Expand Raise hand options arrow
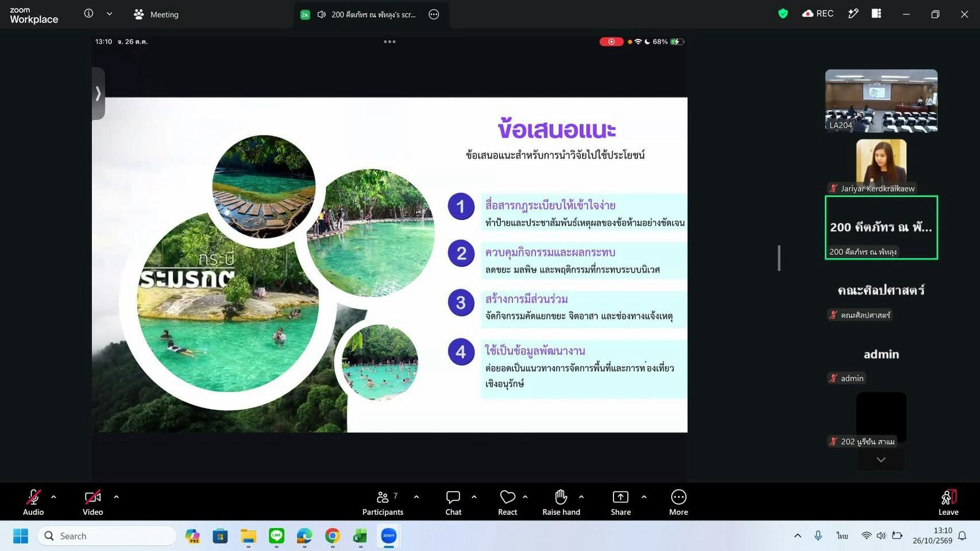This screenshot has width=980, height=551. tap(581, 497)
